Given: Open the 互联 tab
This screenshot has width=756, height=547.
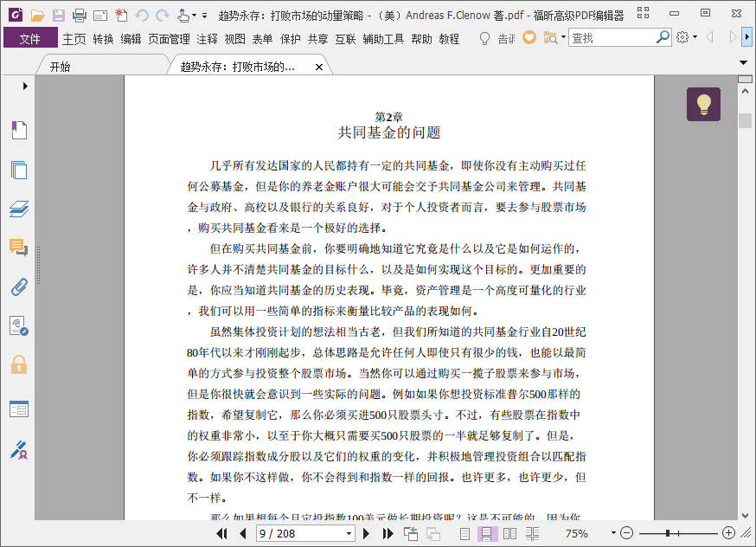Looking at the screenshot, I should tap(345, 39).
